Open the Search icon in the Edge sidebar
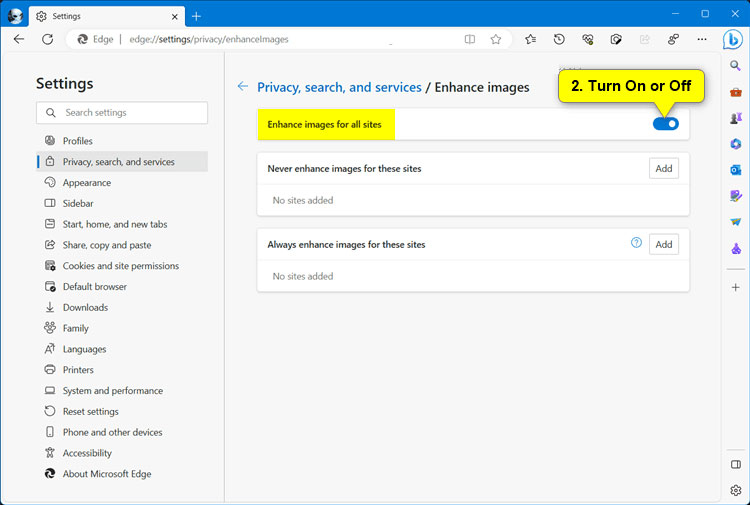750x505 pixels. click(x=736, y=66)
